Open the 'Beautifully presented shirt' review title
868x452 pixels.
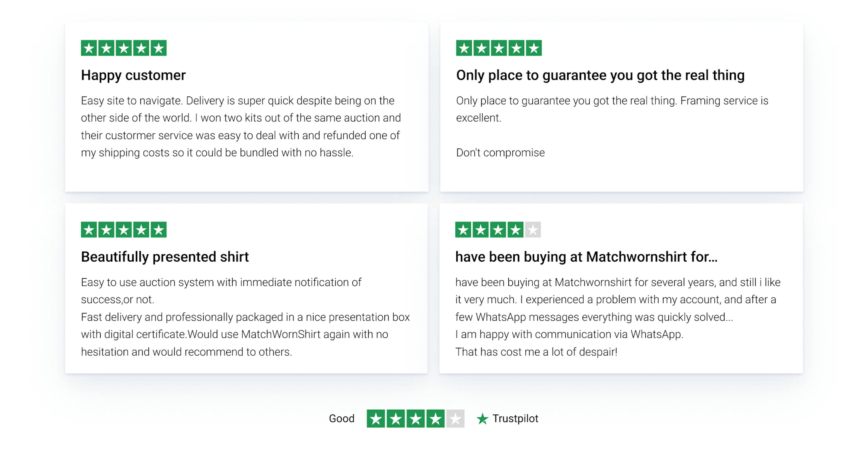click(x=165, y=257)
